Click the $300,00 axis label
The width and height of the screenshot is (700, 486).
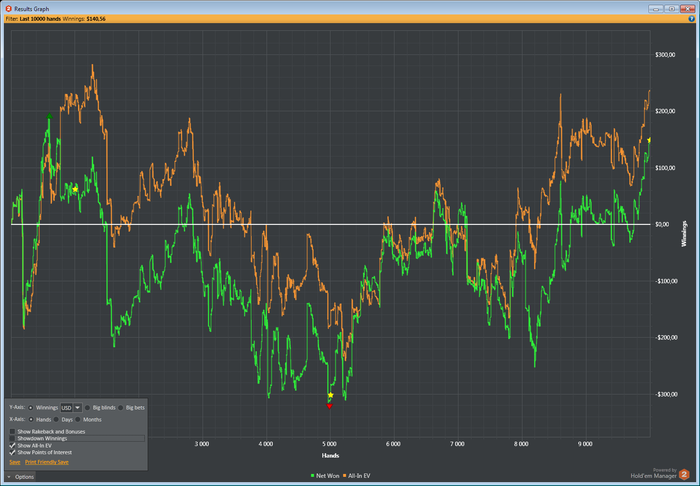click(x=665, y=55)
